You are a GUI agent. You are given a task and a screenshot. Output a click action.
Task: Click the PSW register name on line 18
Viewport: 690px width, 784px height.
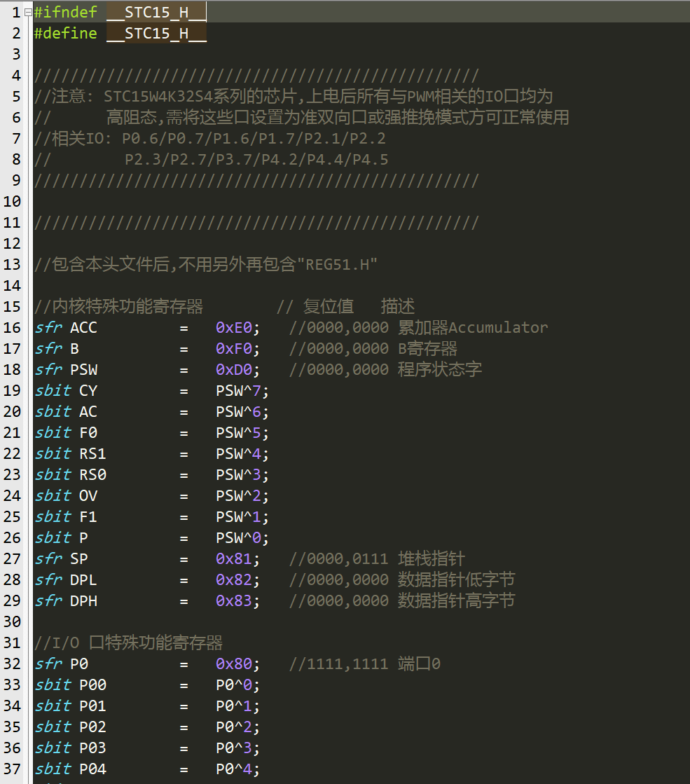click(83, 369)
